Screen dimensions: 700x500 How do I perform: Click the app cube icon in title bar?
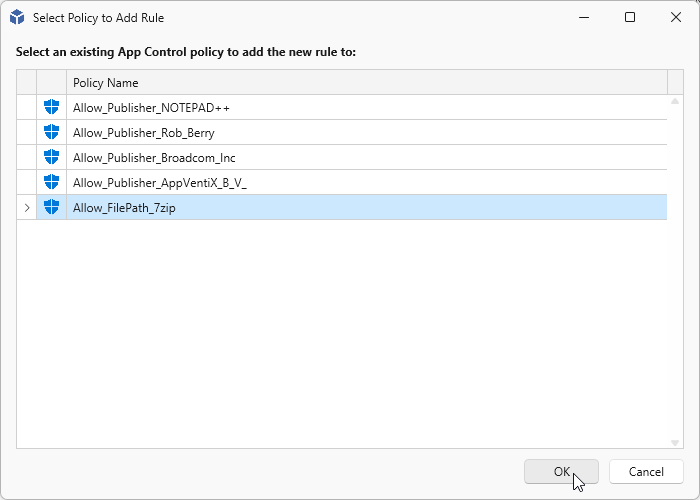(x=17, y=17)
